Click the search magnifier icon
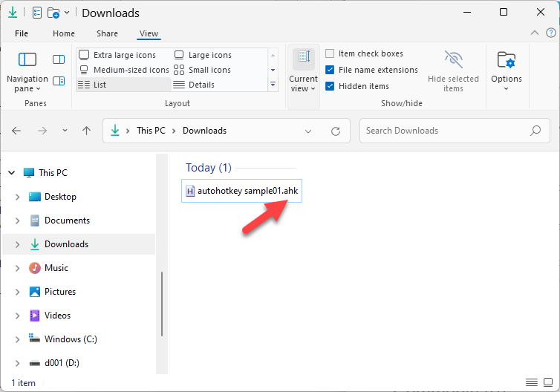Screen dimensions: 560x392 tap(535, 131)
